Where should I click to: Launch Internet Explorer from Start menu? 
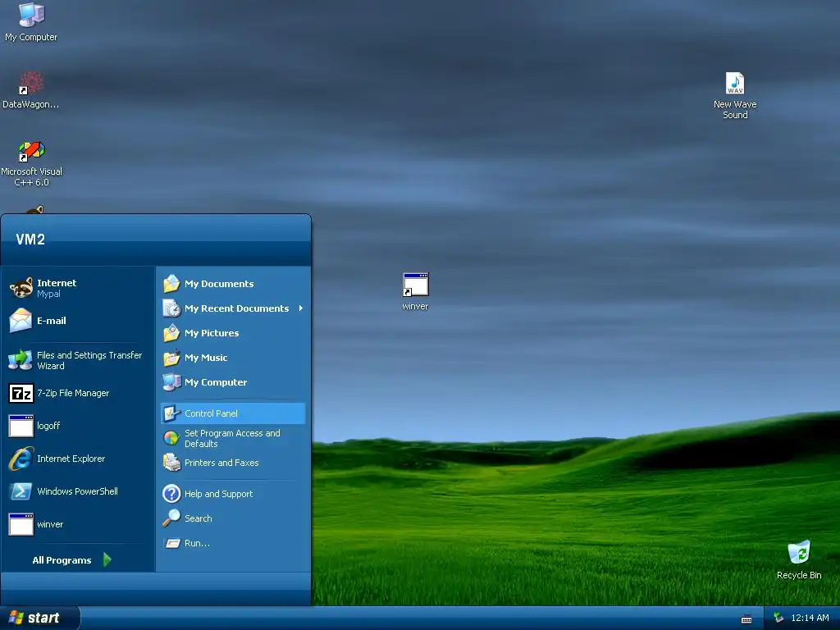[x=78, y=459]
